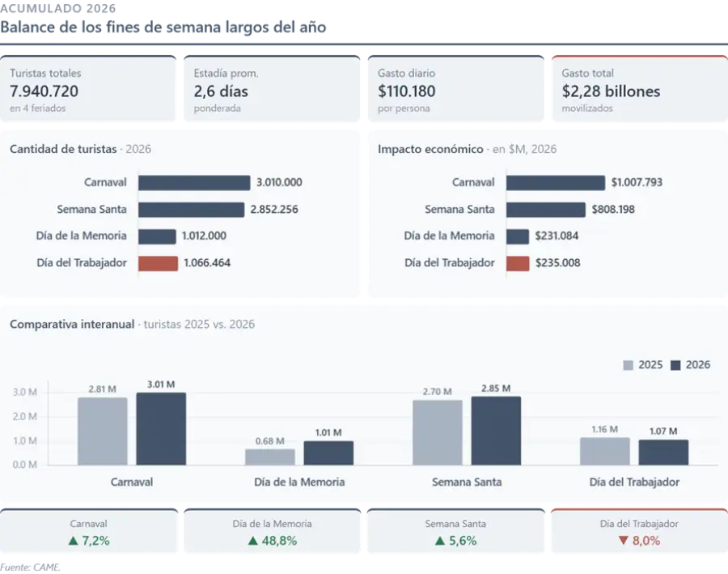Image resolution: width=728 pixels, height=574 pixels.
Task: Click the Carnaval 2026 bar labeled 3.01 M
Action: coord(161,428)
